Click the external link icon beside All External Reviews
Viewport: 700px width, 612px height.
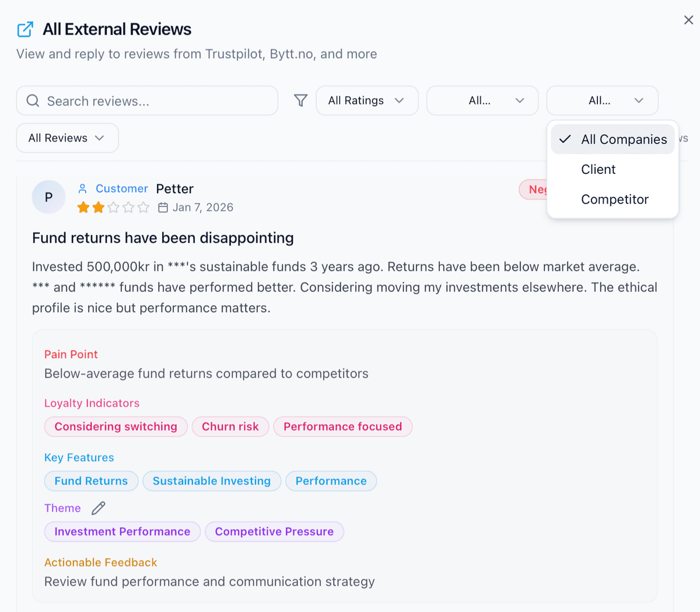pos(24,29)
